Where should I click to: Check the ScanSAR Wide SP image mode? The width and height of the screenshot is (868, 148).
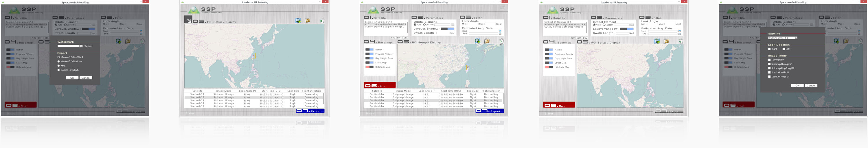tap(769, 72)
